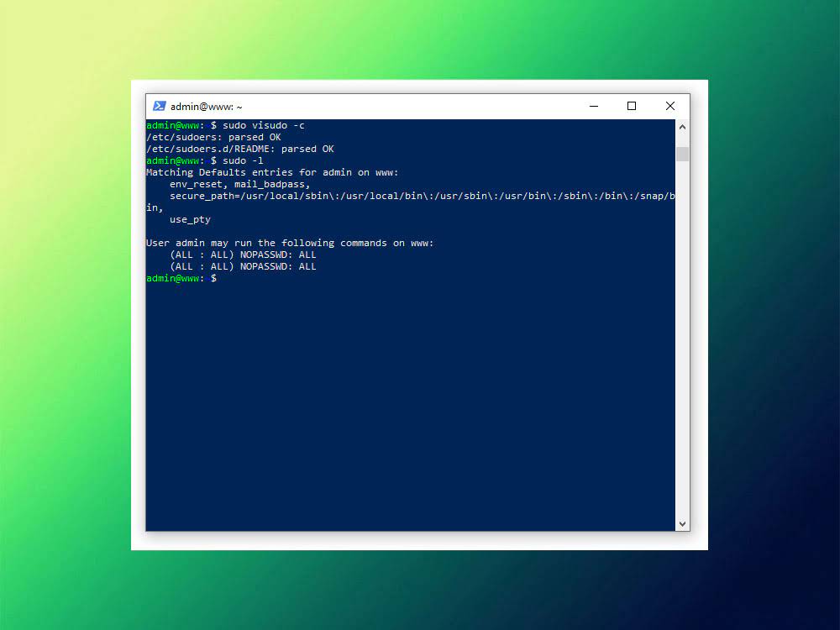Screen dimensions: 840x630
Task: Click the vertical scrollbar thumb
Action: point(682,154)
